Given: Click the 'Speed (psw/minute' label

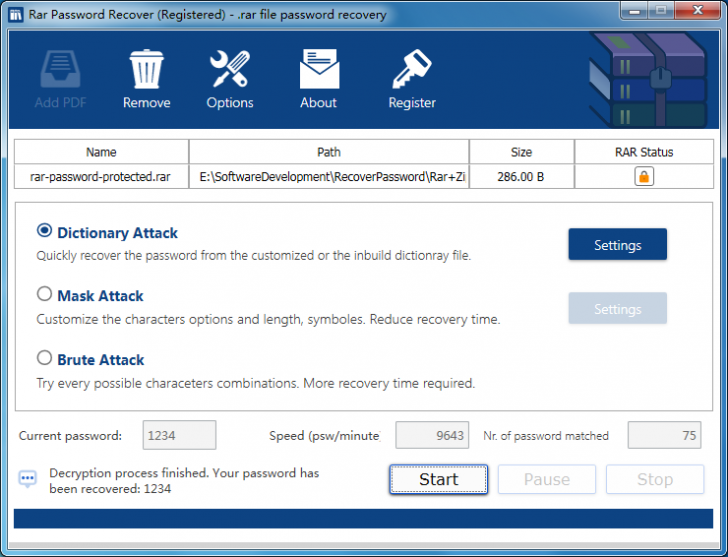Looking at the screenshot, I should pyautogui.click(x=325, y=435).
